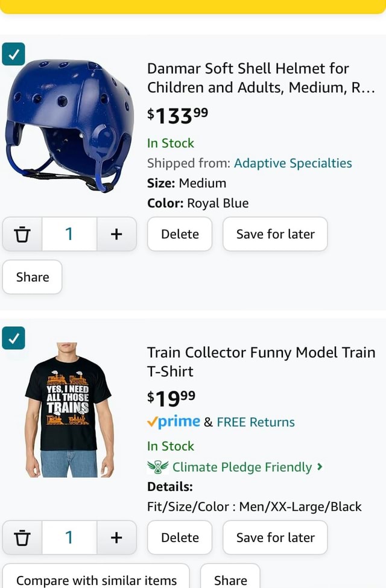Open the FREE Returns link
Image resolution: width=386 pixels, height=588 pixels.
point(256,422)
